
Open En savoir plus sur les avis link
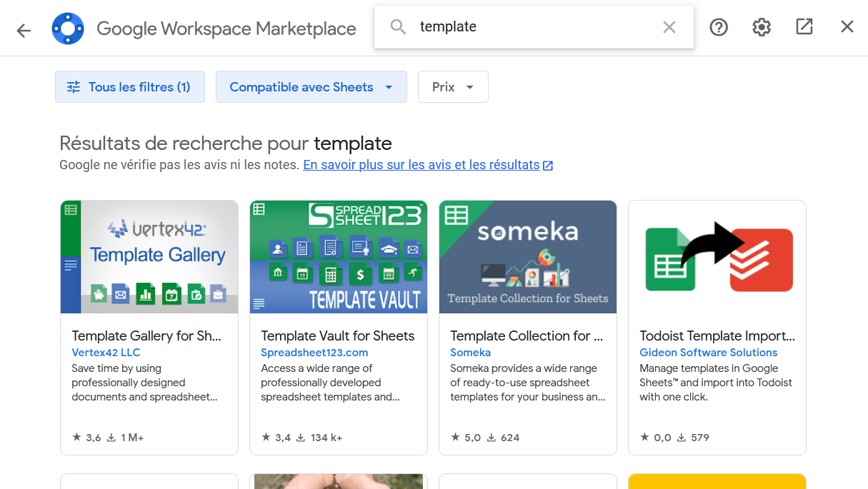[421, 165]
